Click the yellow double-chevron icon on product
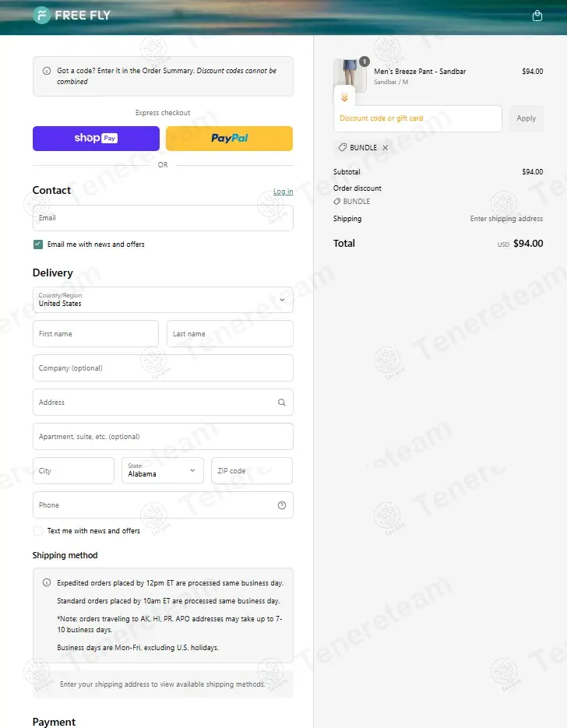The height and width of the screenshot is (728, 567). point(344,97)
